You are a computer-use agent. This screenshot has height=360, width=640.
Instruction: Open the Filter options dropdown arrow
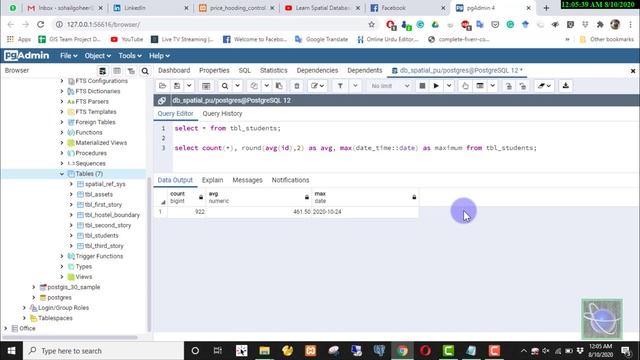[355, 86]
